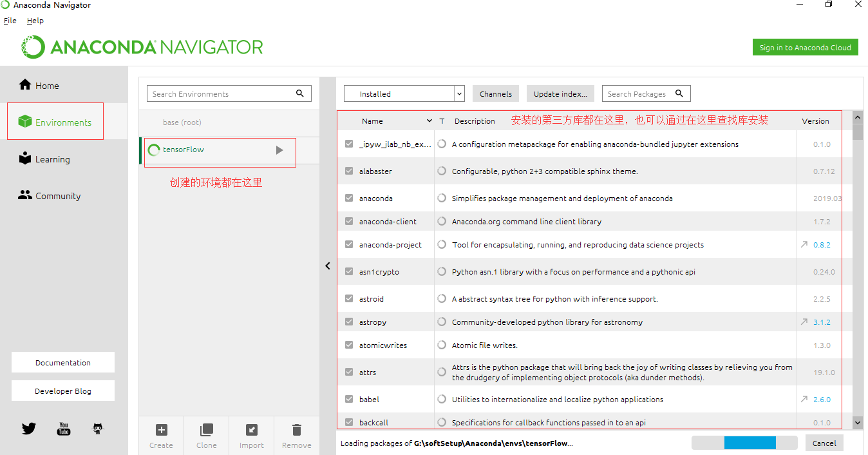Image resolution: width=868 pixels, height=455 pixels.
Task: Toggle the anaconda-client package checkbox
Action: pos(349,222)
